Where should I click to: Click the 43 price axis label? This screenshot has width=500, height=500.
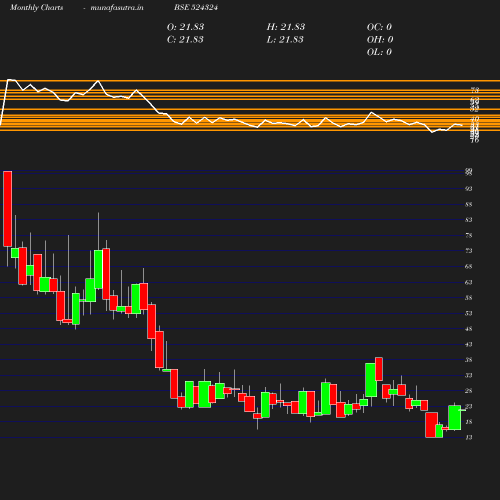point(469,344)
